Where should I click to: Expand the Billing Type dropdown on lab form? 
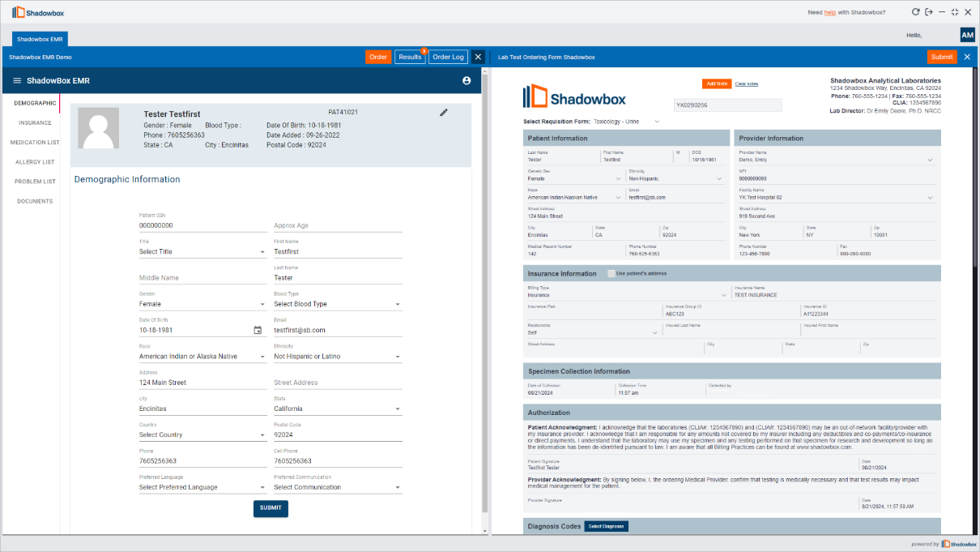tap(628, 295)
